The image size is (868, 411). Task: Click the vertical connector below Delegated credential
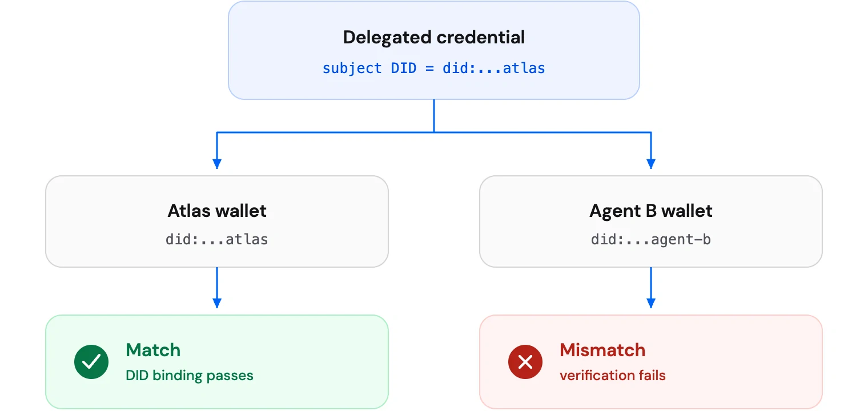[x=434, y=116]
